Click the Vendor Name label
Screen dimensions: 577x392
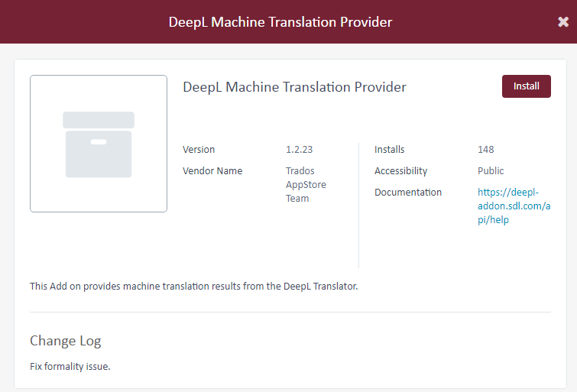[x=212, y=171]
